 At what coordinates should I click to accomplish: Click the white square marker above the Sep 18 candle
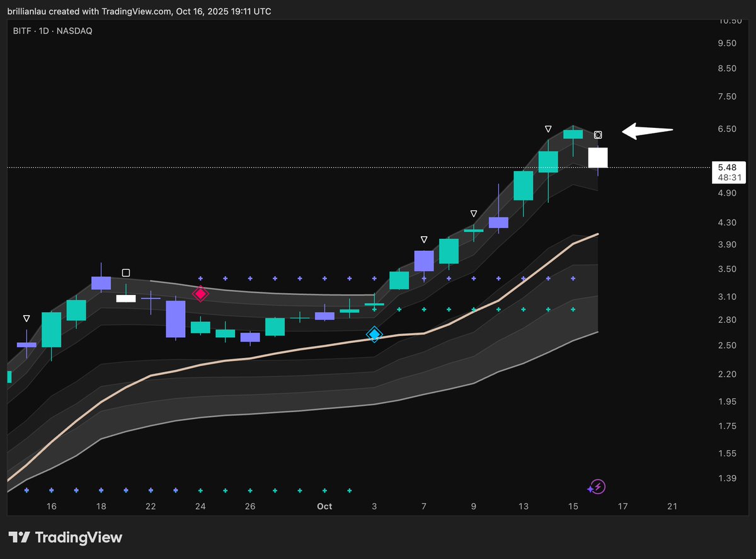pos(126,272)
